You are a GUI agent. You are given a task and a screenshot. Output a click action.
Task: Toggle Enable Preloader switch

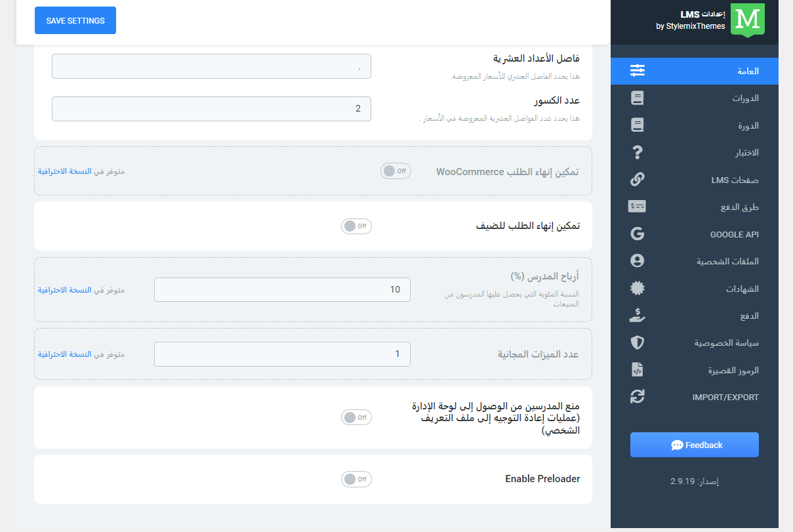356,480
